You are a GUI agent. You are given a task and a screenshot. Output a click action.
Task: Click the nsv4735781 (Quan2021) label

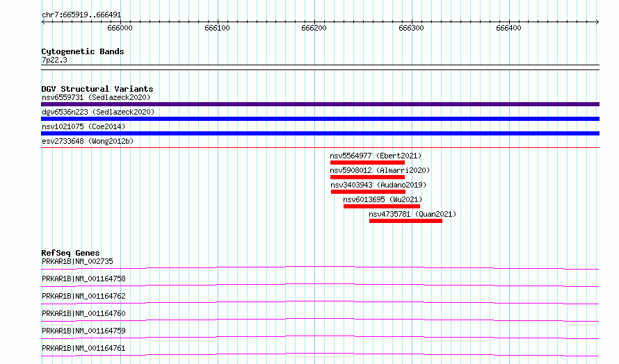(x=412, y=214)
